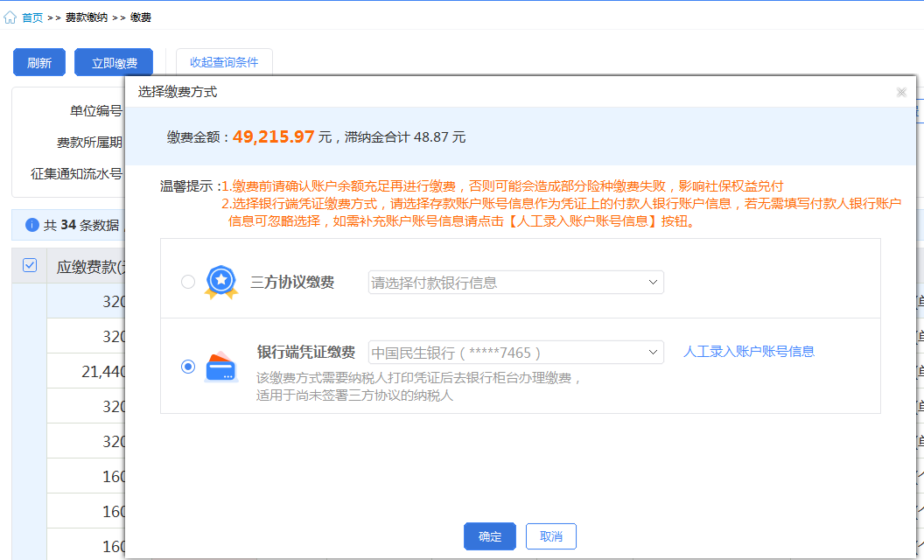The image size is (924, 560).
Task: Click the 49,215.97 payment amount
Action: pos(273,136)
